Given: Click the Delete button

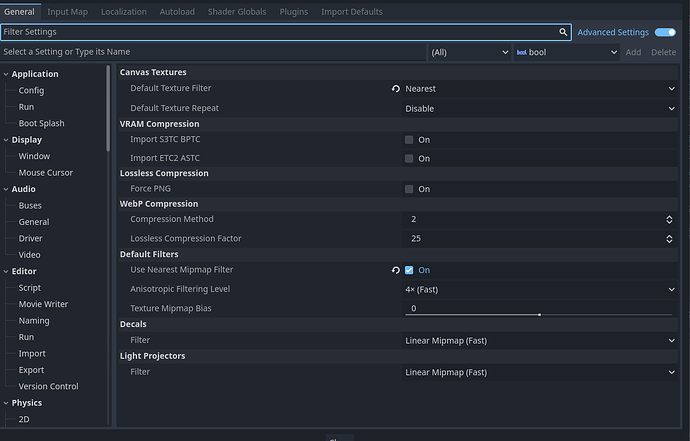Looking at the screenshot, I should click(x=663, y=52).
